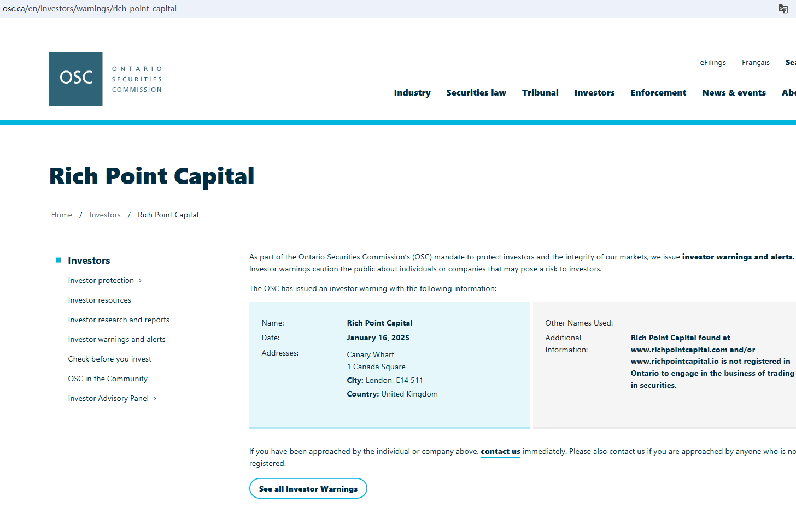Open Investor resources in the sidebar
Image resolution: width=796 pixels, height=532 pixels.
[99, 300]
